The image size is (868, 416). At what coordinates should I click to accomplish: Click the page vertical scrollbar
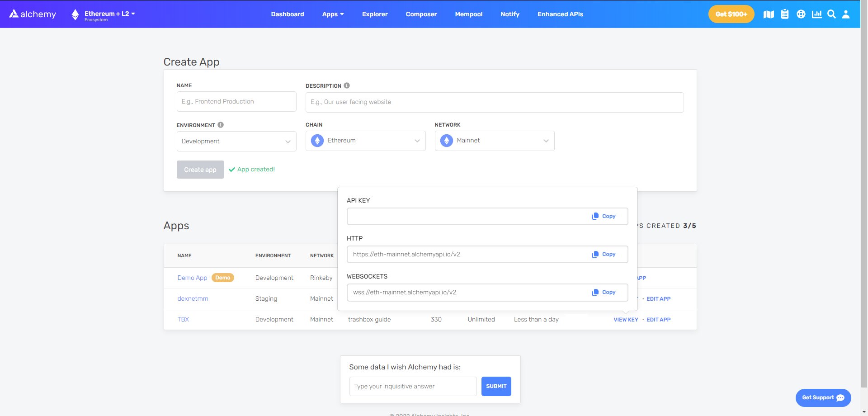click(x=864, y=194)
